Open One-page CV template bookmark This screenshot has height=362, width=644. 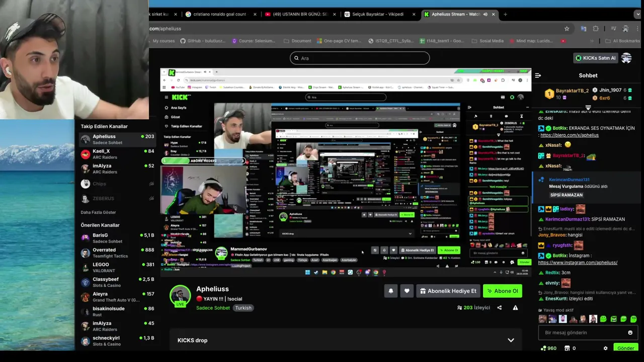click(x=339, y=41)
